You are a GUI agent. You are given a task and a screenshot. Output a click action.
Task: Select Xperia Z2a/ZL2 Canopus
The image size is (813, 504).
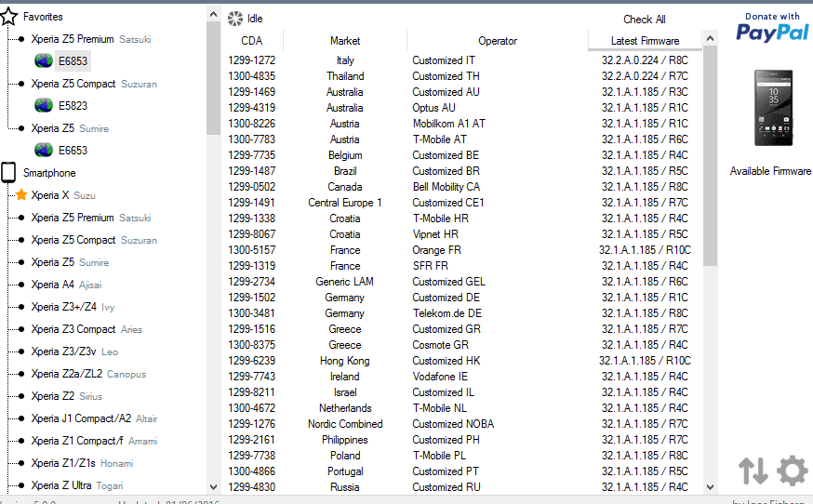88,373
